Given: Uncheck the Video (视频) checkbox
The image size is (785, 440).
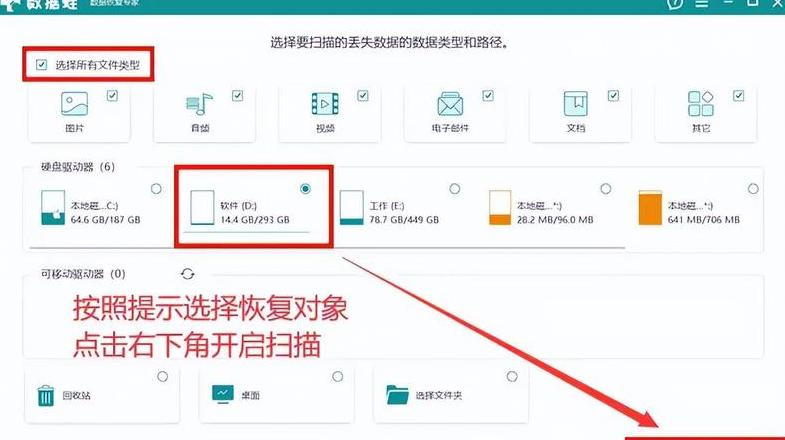Looking at the screenshot, I should (x=363, y=96).
